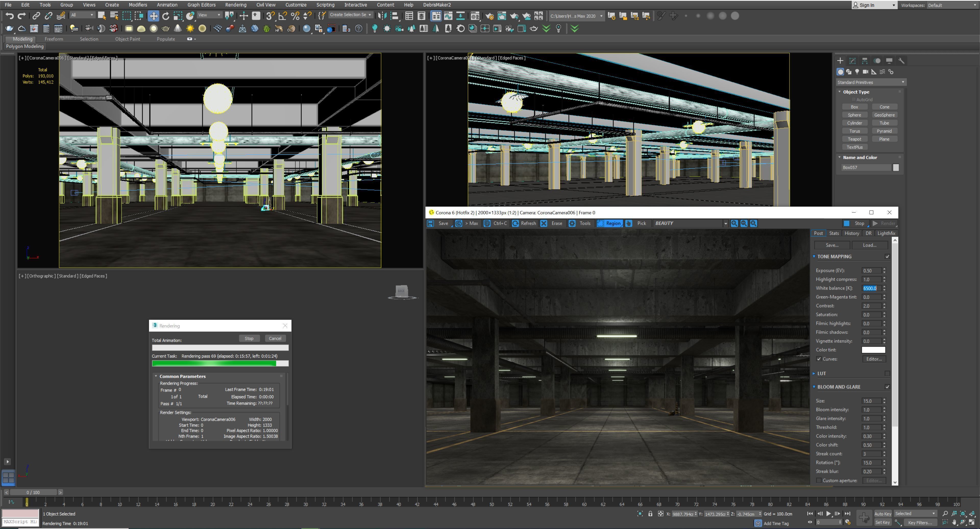
Task: Open the reference coordinate View dropdown
Action: pyautogui.click(x=209, y=15)
